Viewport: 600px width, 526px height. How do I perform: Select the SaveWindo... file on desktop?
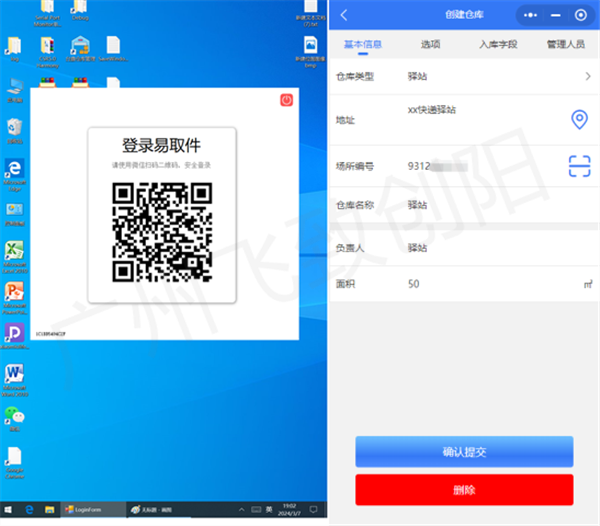(113, 49)
